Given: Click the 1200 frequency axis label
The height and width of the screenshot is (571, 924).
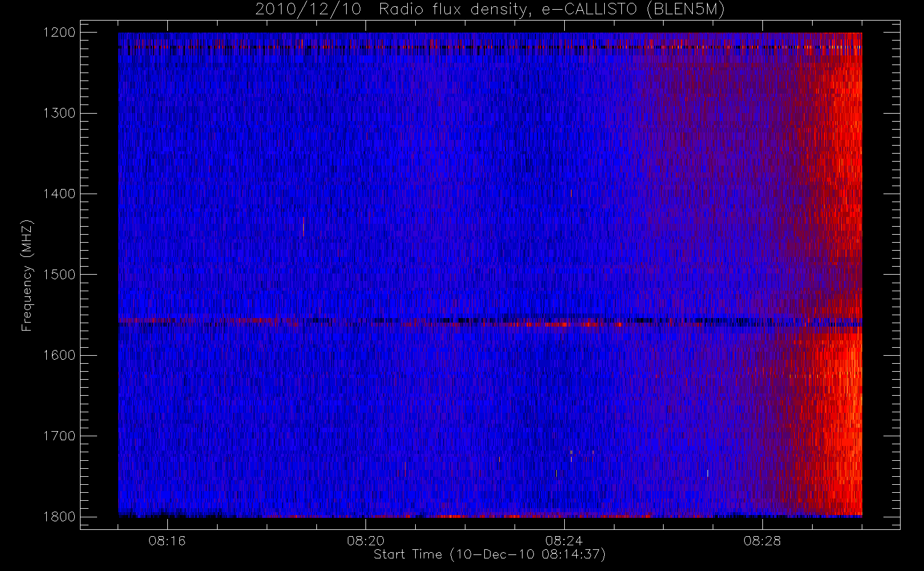Looking at the screenshot, I should tap(59, 33).
